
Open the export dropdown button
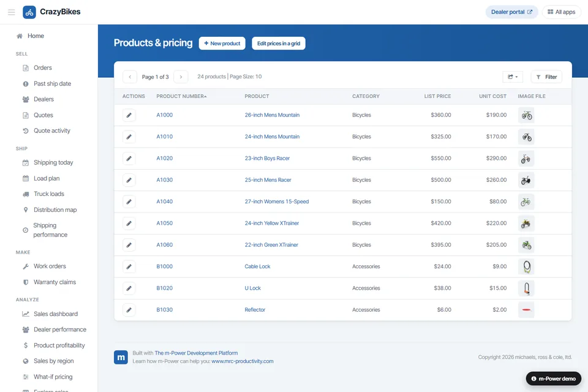513,77
